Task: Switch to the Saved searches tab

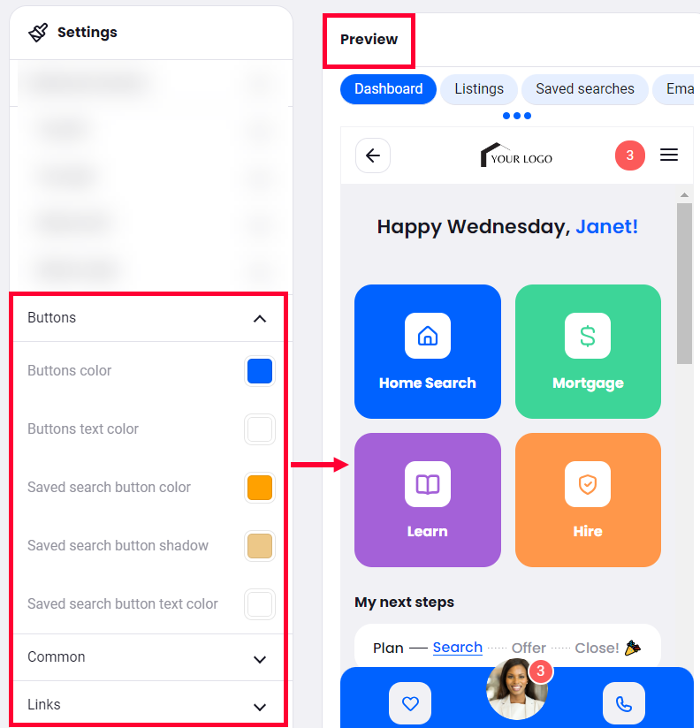Action: pyautogui.click(x=585, y=89)
